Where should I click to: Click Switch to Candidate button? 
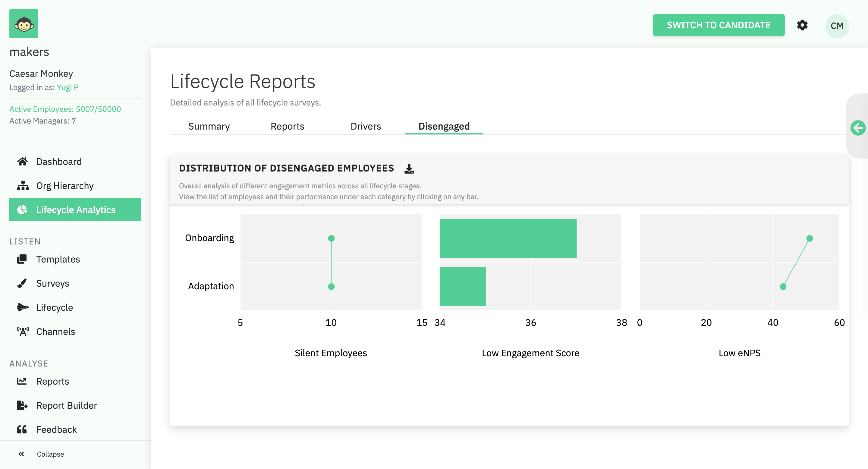coord(719,25)
